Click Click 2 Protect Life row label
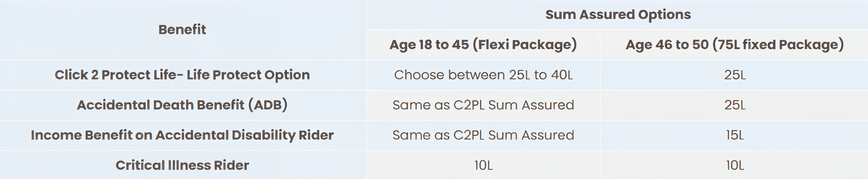The height and width of the screenshot is (179, 868). pos(182,75)
